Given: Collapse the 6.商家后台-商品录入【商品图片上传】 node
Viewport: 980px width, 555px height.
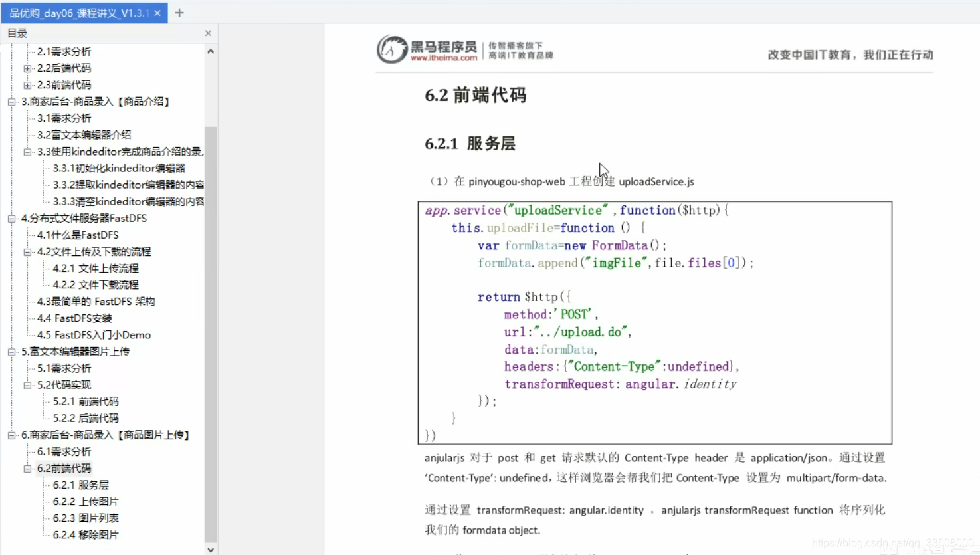Looking at the screenshot, I should (x=11, y=435).
